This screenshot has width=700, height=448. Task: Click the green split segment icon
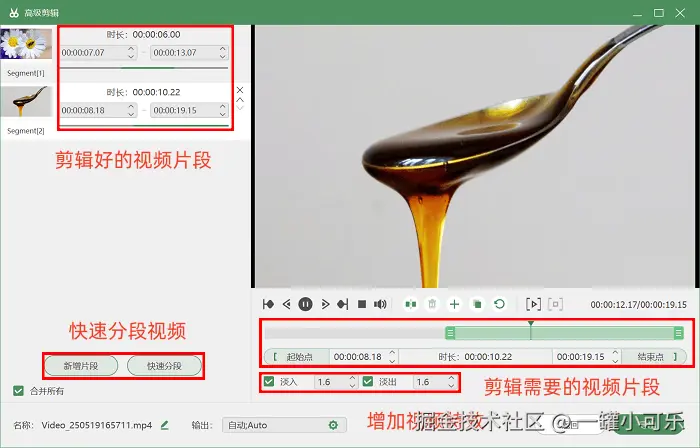(411, 304)
